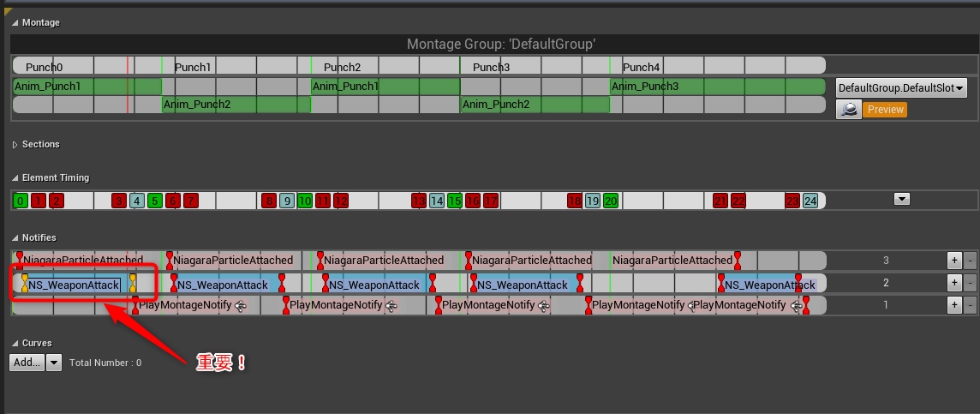Select the Punch1 section header
The image size is (980, 414).
[x=193, y=67]
